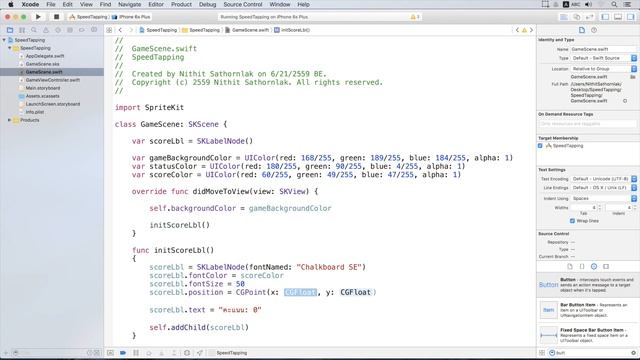This screenshot has height=360, width=640.
Task: Go back in editor history
Action: [120, 30]
